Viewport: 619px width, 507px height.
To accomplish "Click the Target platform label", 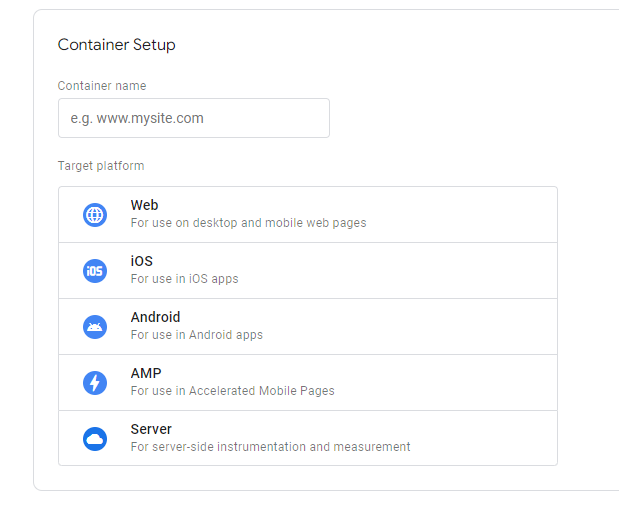I will (101, 166).
